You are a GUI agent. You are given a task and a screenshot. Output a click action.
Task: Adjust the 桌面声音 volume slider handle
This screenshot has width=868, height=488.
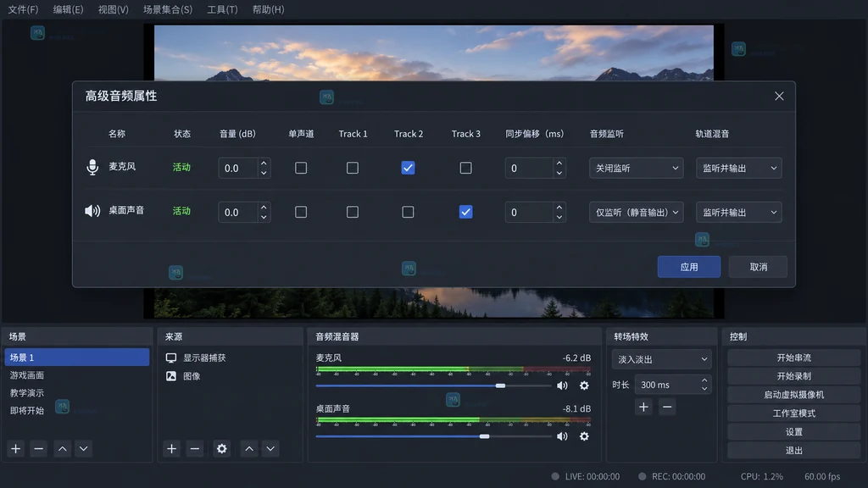[484, 436]
